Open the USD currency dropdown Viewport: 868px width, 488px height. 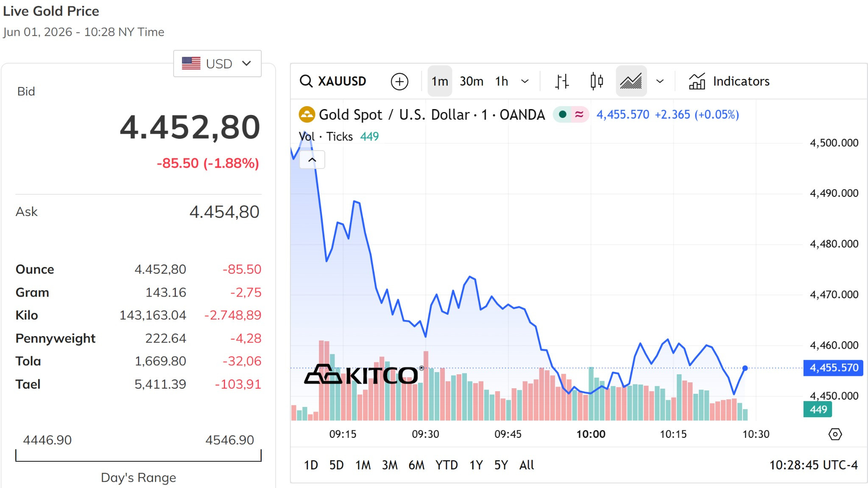pos(217,64)
